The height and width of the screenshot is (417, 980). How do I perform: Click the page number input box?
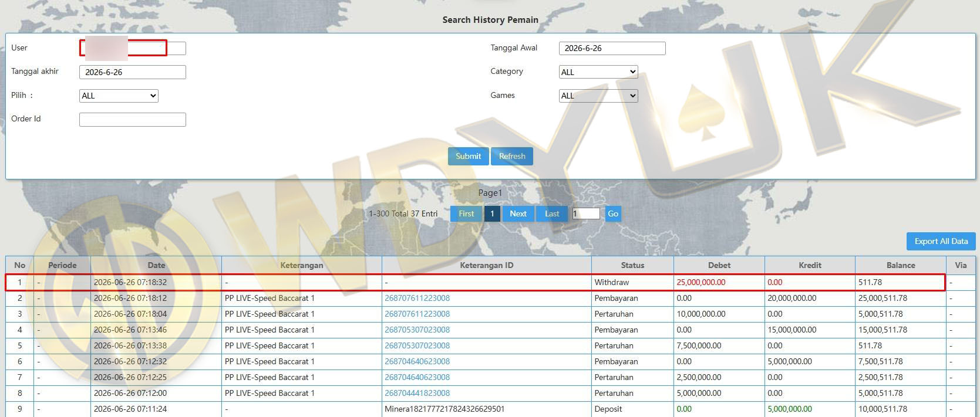pos(586,213)
